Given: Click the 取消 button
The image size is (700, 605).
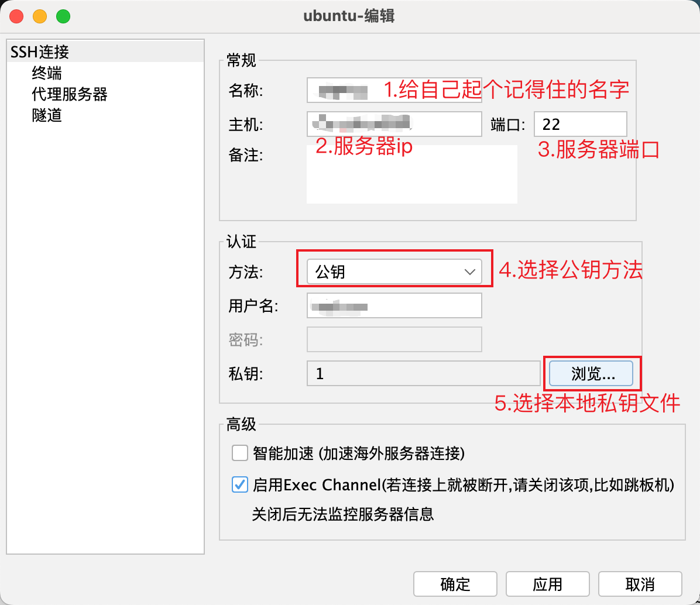Looking at the screenshot, I should pos(640,584).
